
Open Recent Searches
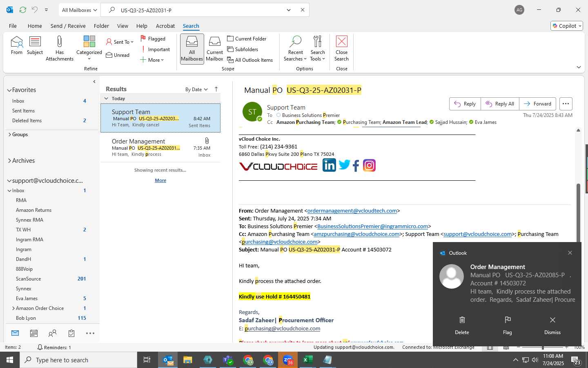(295, 48)
